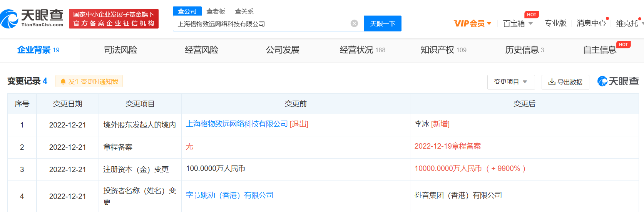Switch to the 公司发展 tab
The height and width of the screenshot is (212, 644).
(283, 50)
